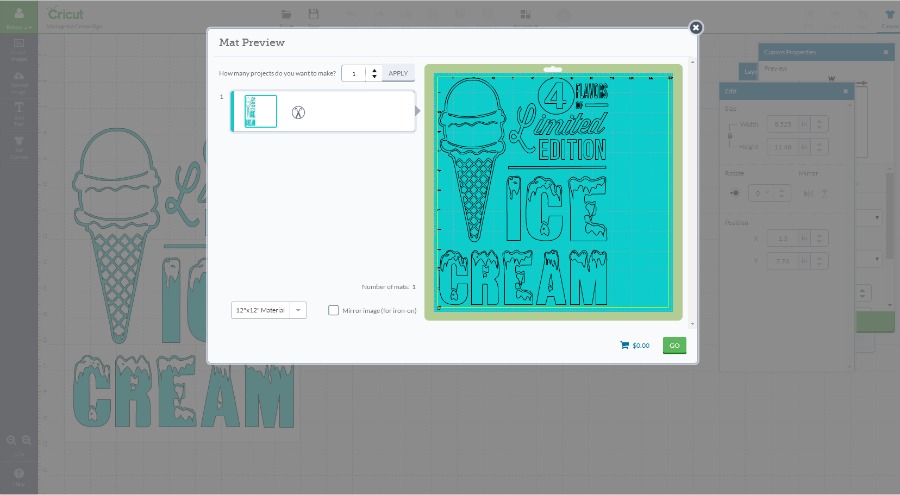Open project folder icon in top toolbar

pos(286,14)
